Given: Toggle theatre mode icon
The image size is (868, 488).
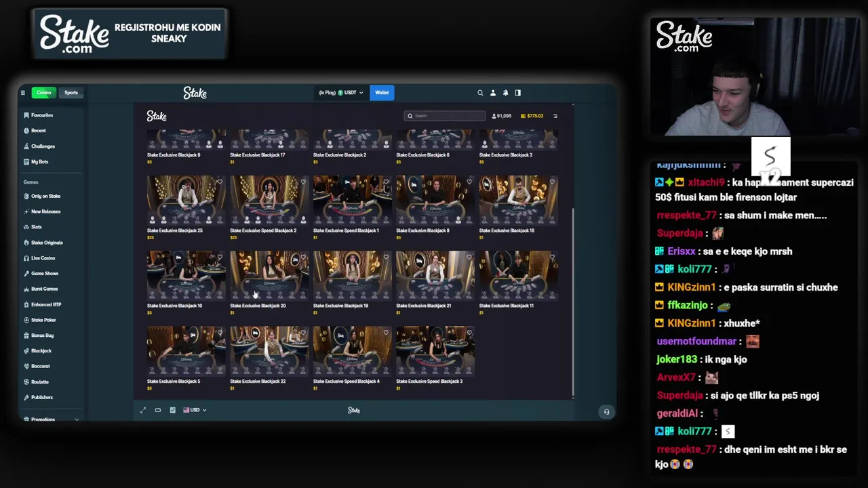Looking at the screenshot, I should click(158, 410).
